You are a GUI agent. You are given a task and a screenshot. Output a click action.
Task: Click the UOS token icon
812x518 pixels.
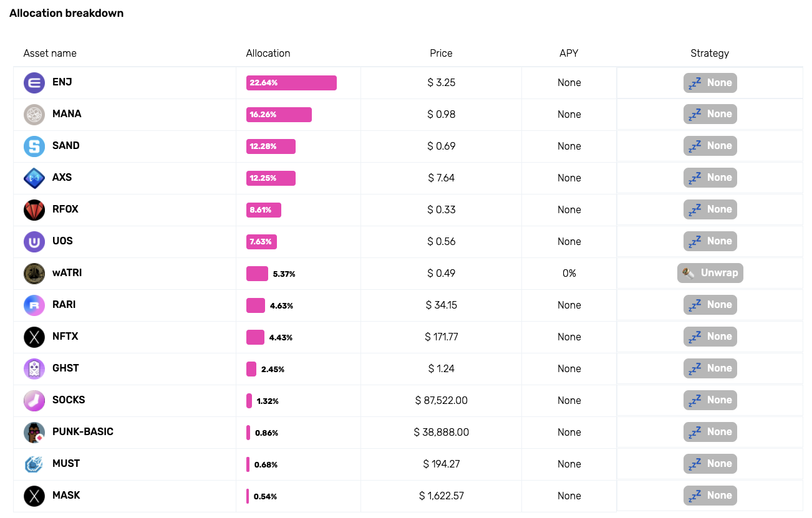[34, 242]
